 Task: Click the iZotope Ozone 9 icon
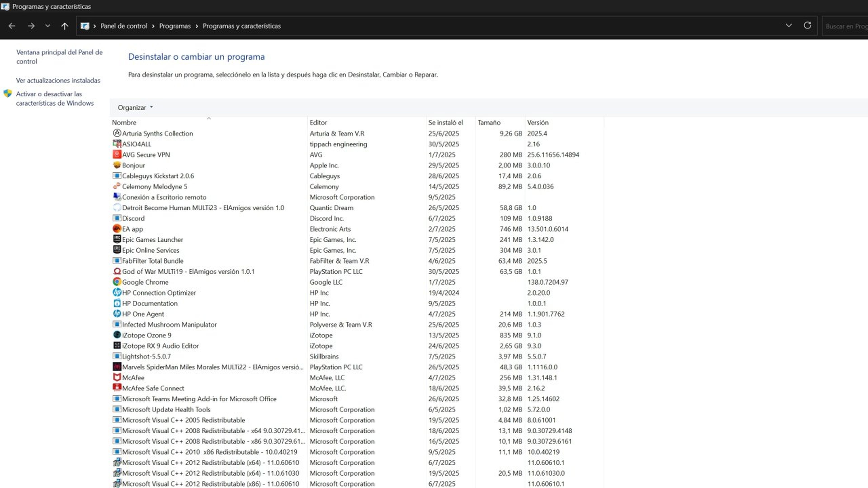[117, 335]
